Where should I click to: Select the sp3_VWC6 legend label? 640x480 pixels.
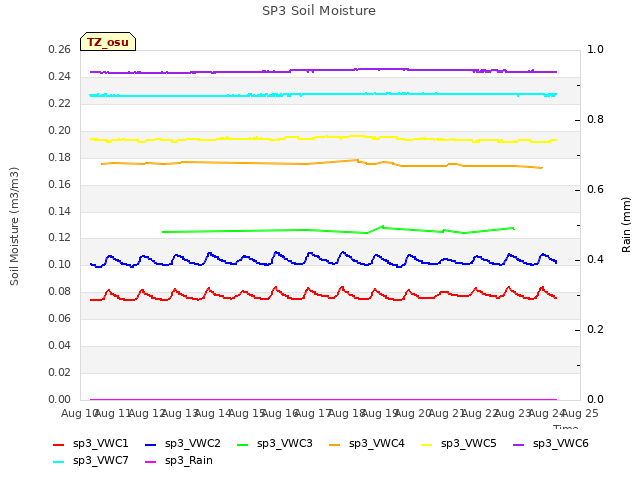tap(560, 444)
